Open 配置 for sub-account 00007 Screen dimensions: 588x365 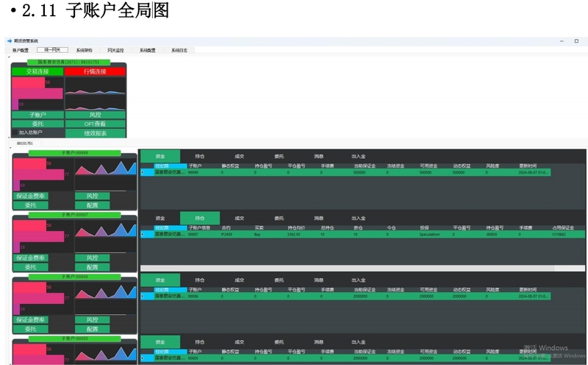click(x=93, y=267)
